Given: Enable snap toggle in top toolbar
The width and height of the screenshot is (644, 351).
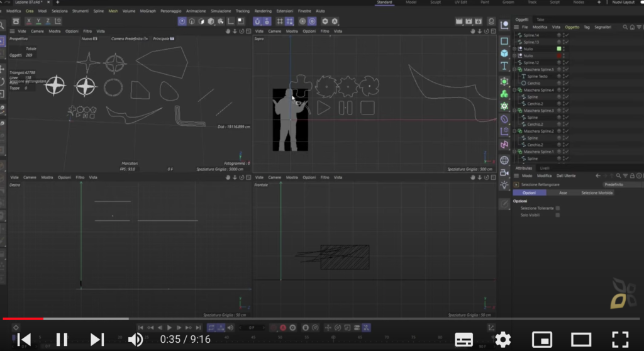Looking at the screenshot, I should (x=257, y=21).
